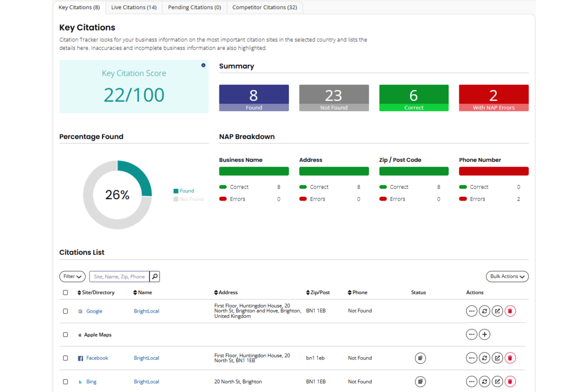Select the Facebook zip 'bn1 1eb'
Screen dimensions: 588x392
pyautogui.click(x=315, y=358)
